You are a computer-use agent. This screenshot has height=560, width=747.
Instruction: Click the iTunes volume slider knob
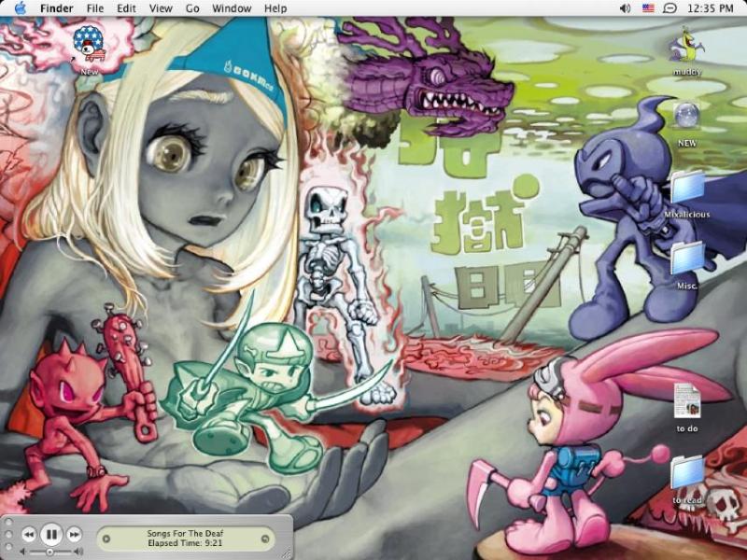pos(49,552)
